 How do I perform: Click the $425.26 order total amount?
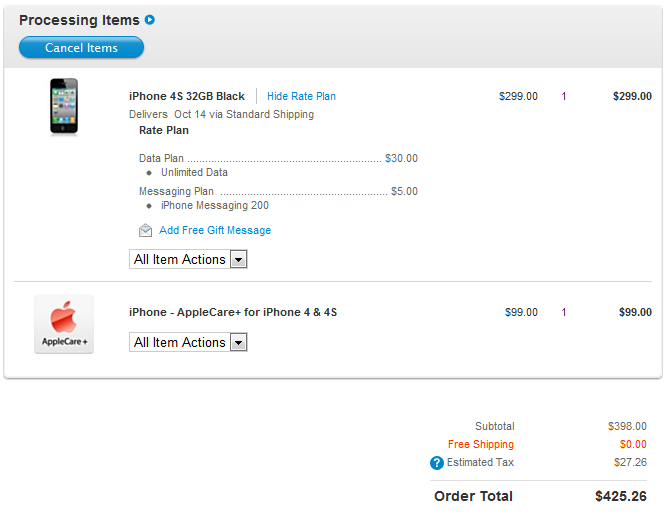[621, 496]
